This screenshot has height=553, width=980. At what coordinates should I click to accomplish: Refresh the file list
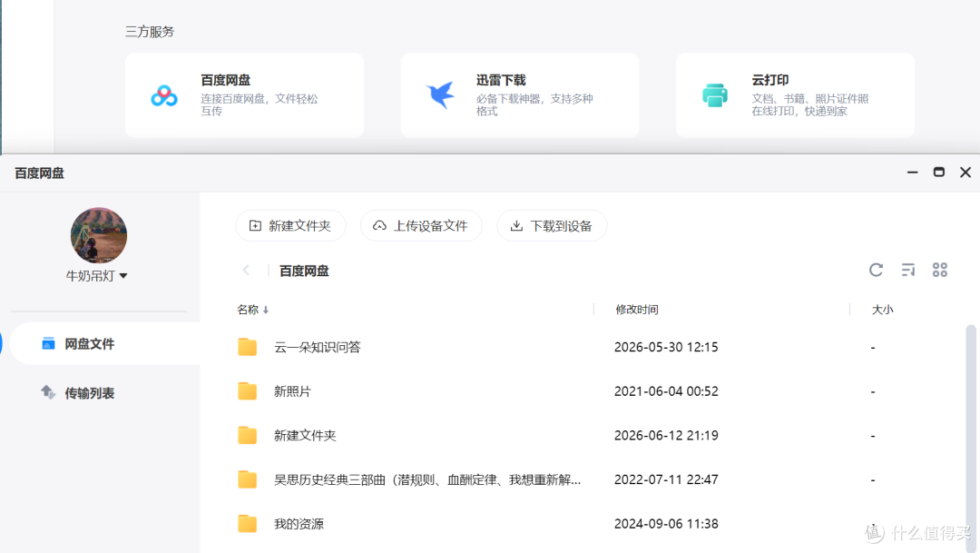pos(876,270)
